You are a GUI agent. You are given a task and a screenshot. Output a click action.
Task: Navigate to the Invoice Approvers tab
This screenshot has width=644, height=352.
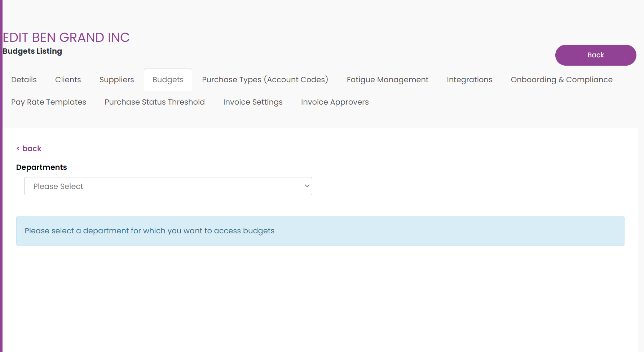pos(334,102)
